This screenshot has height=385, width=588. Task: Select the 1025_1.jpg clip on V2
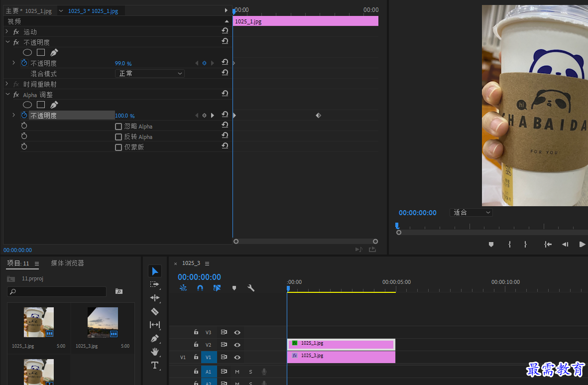[341, 344]
